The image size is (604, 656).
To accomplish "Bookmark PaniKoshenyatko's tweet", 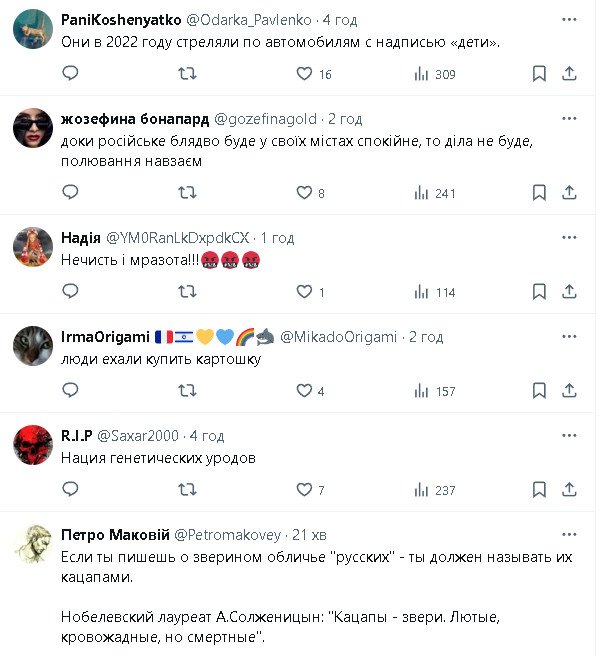I will pyautogui.click(x=539, y=74).
